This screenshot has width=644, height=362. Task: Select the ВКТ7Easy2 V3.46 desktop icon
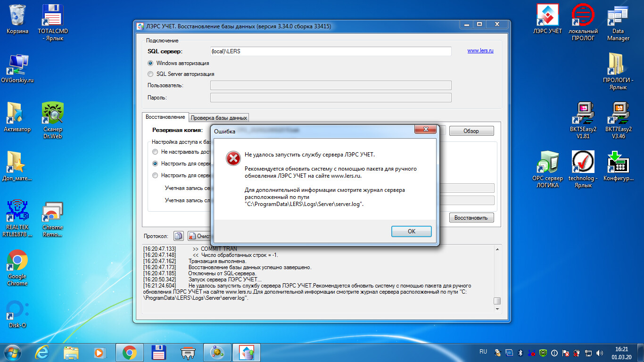pyautogui.click(x=618, y=120)
